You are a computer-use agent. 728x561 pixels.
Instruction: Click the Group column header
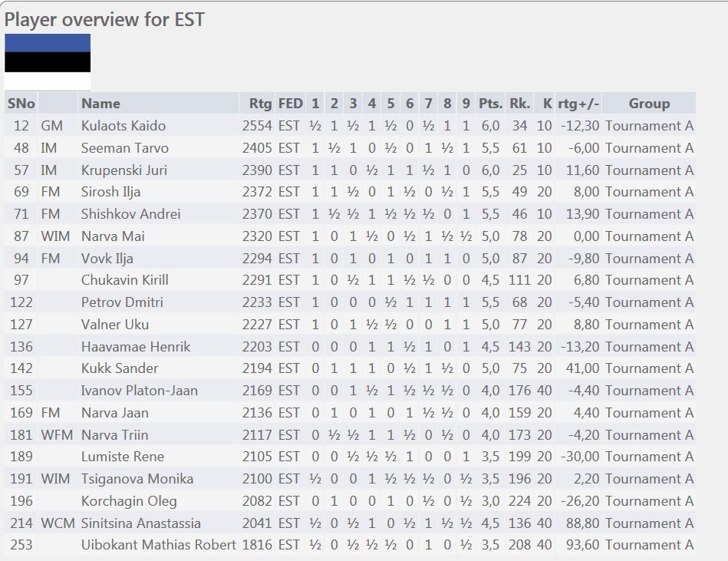coord(649,103)
